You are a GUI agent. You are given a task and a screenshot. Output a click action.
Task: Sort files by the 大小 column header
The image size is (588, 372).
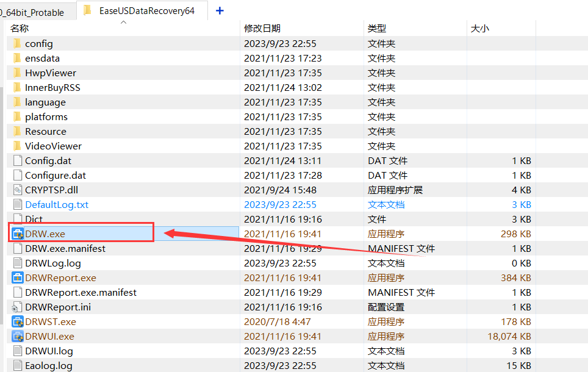[x=481, y=28]
